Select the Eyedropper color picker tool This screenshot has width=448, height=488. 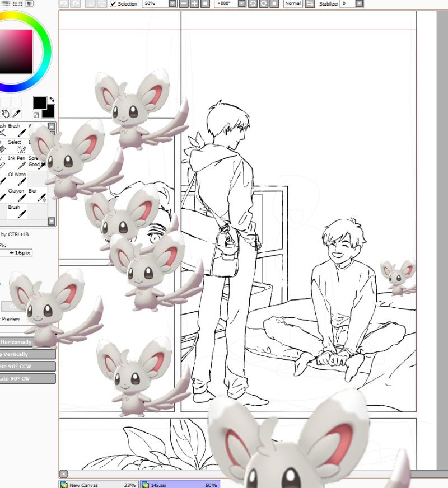pyautogui.click(x=16, y=114)
